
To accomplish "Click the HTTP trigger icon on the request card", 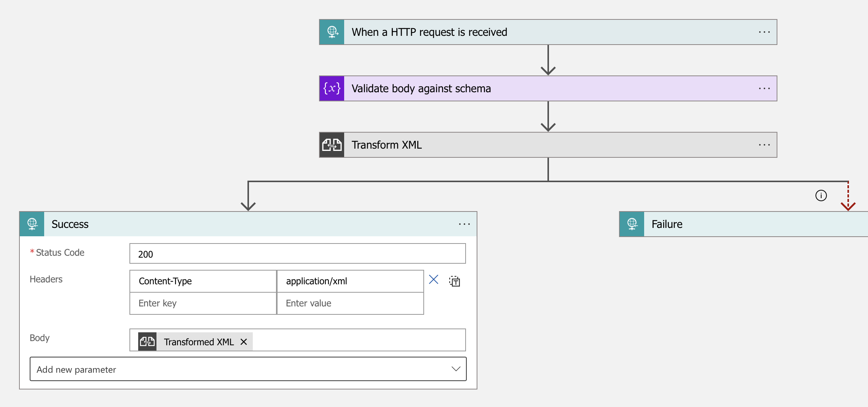I will [x=332, y=32].
